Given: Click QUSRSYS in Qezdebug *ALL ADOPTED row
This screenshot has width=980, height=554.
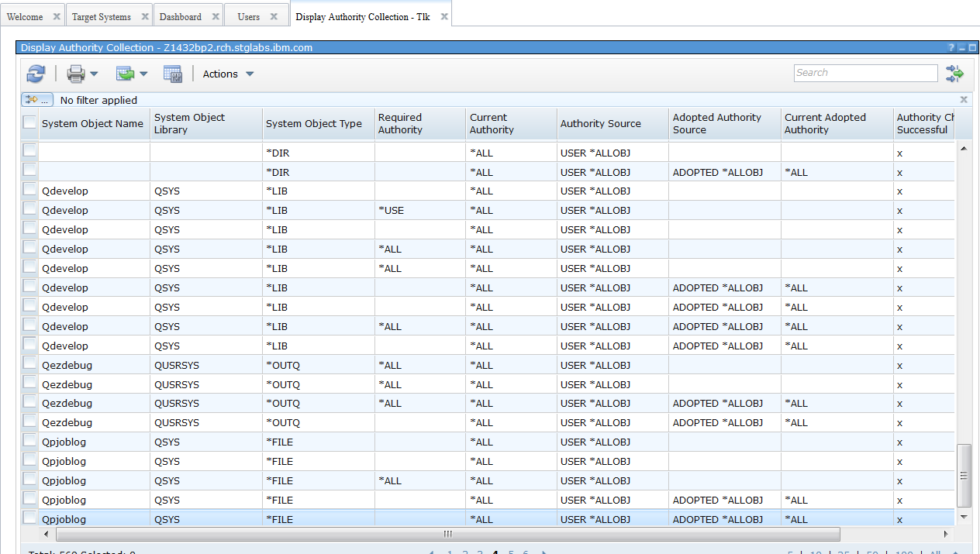Looking at the screenshot, I should pos(177,403).
